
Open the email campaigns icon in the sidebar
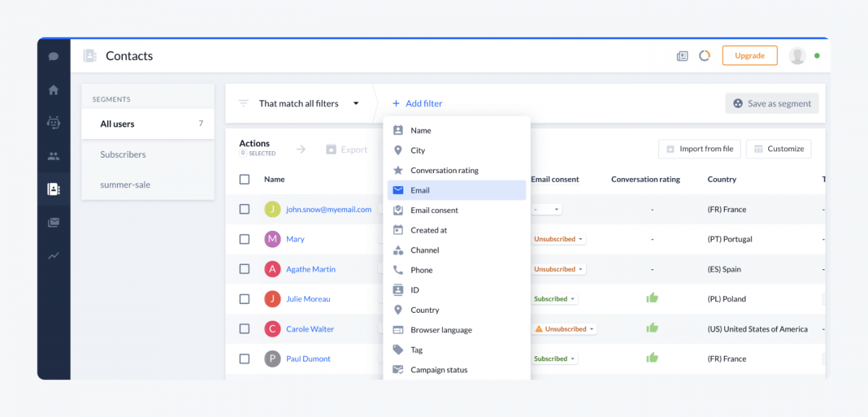(54, 222)
